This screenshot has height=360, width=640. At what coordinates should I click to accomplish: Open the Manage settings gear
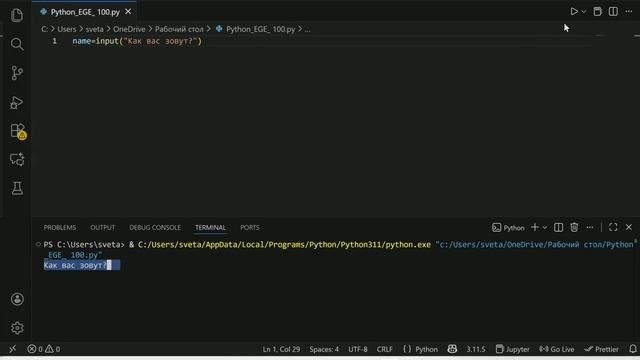[17, 328]
